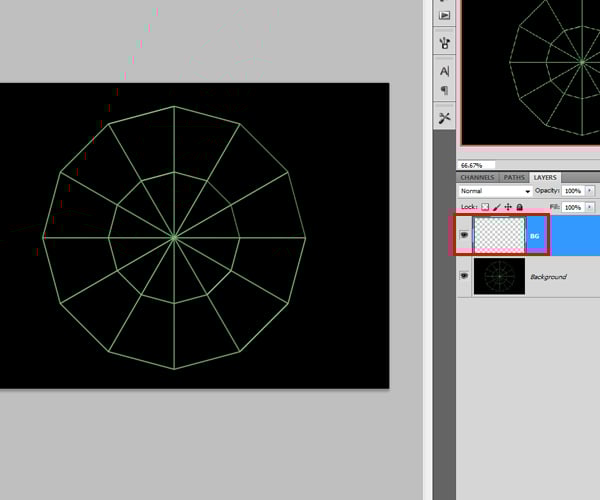Open the Actions panel play icon
The height and width of the screenshot is (500, 600).
(444, 15)
